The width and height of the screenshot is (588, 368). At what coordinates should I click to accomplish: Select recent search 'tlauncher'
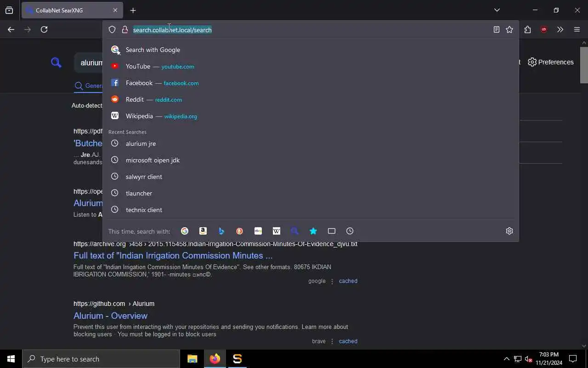click(x=311, y=193)
